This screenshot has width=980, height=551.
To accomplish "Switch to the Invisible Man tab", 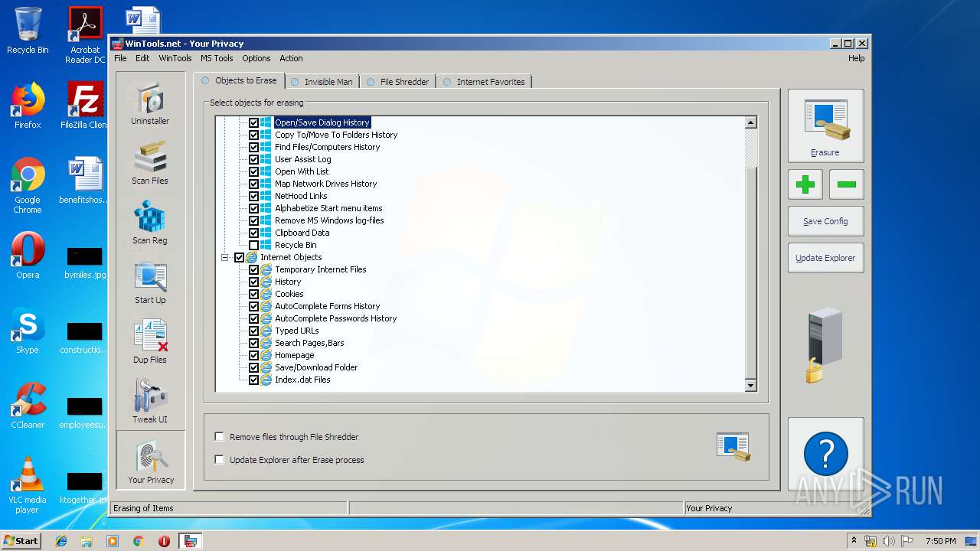I will click(x=322, y=82).
